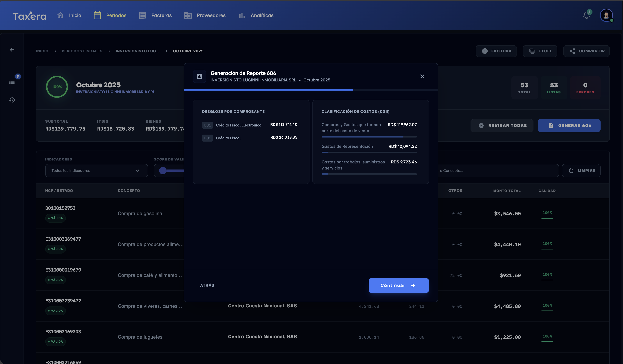Open the list icon with badge 3
The width and height of the screenshot is (623, 364).
12,82
